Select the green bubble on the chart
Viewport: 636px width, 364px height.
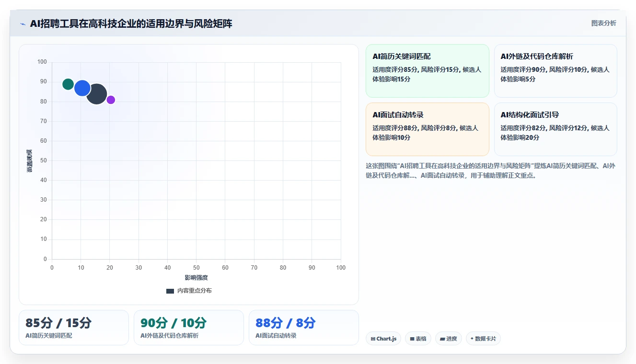coord(68,84)
